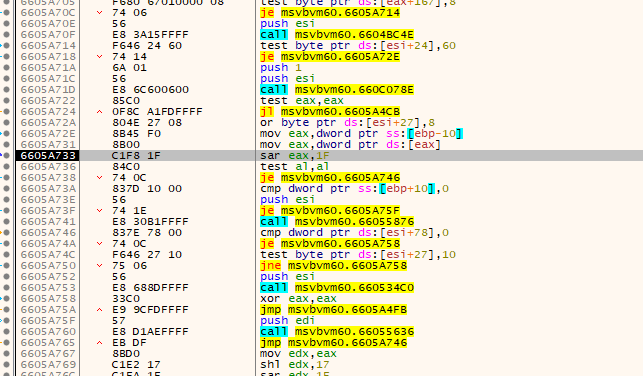
Task: Select instruction call msvbvm60.66055876
Action: click(x=337, y=221)
